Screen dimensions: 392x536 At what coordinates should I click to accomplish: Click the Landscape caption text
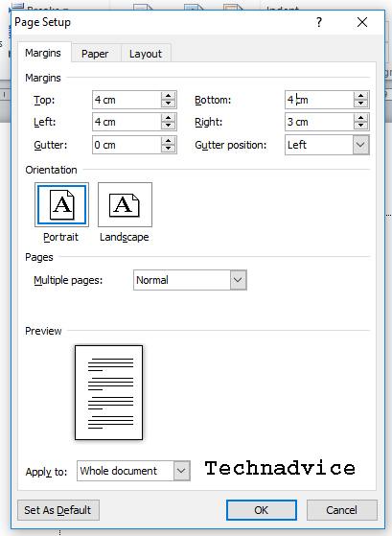point(125,237)
